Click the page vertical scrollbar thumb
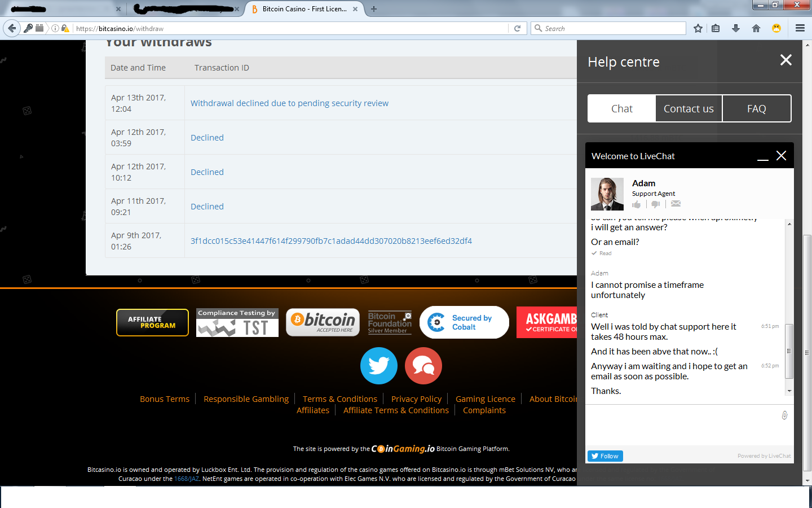The width and height of the screenshot is (812, 508). (x=807, y=353)
